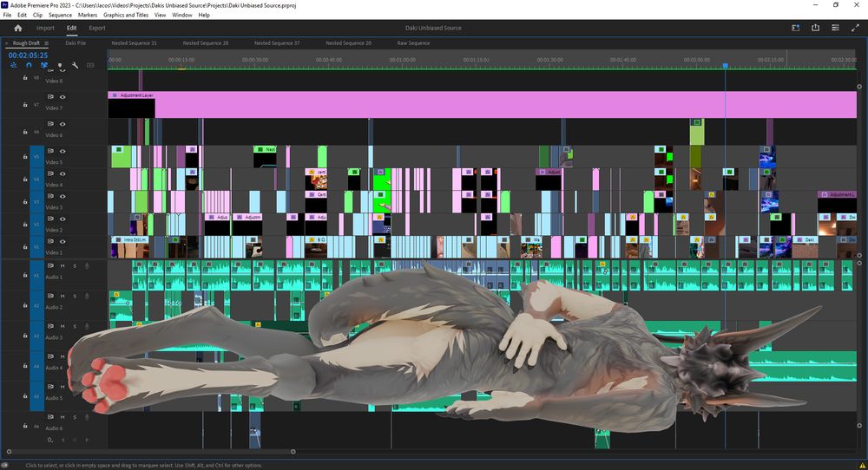The width and height of the screenshot is (868, 470).
Task: Click the Add Marker icon
Action: [x=60, y=65]
